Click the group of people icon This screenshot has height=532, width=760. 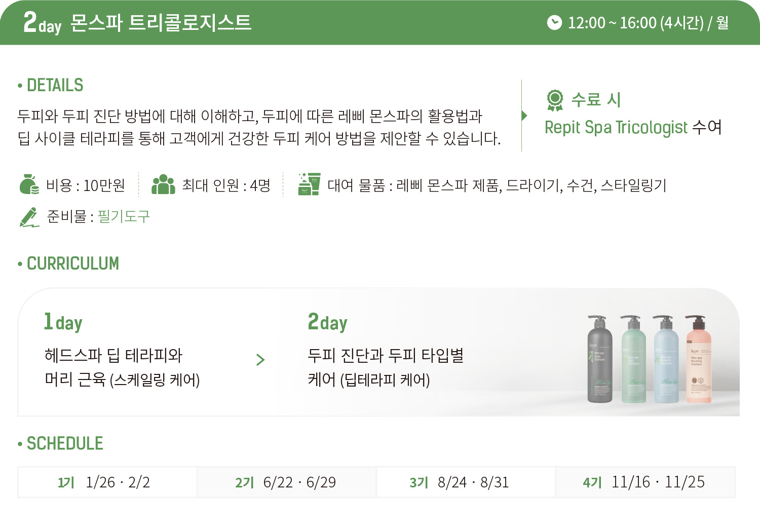(x=163, y=184)
